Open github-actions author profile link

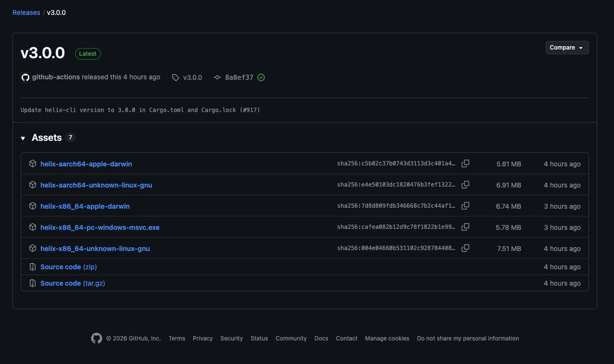pyautogui.click(x=56, y=77)
